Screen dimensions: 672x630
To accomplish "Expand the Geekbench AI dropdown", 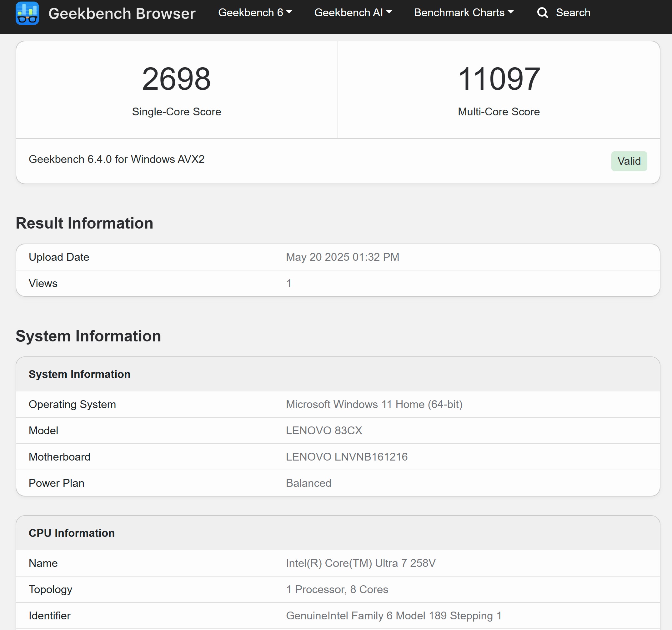I will tap(353, 13).
